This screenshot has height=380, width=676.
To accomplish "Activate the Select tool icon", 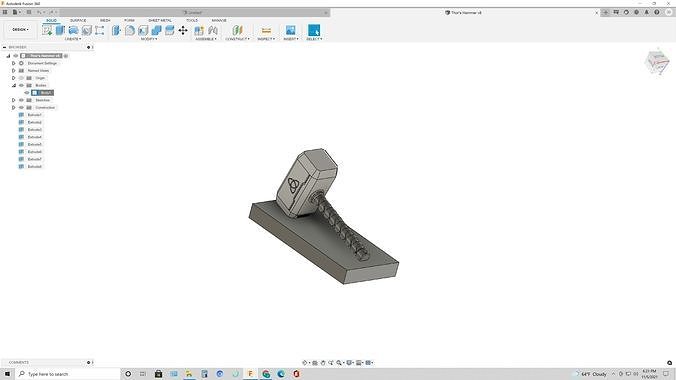I will tap(314, 30).
